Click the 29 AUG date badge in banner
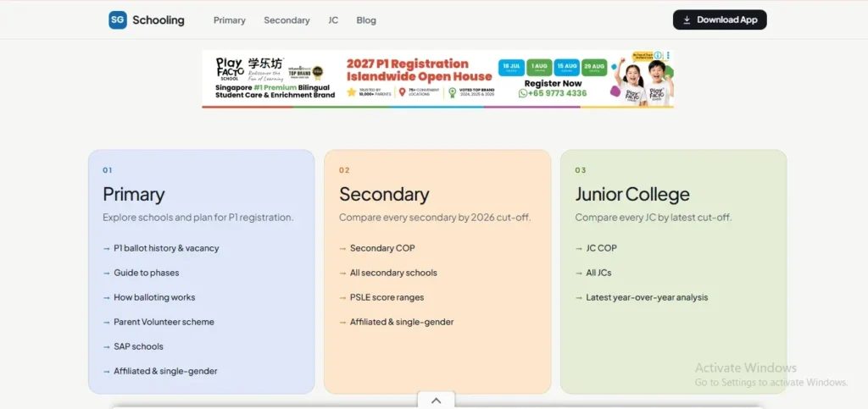The width and height of the screenshot is (868, 409). click(594, 68)
